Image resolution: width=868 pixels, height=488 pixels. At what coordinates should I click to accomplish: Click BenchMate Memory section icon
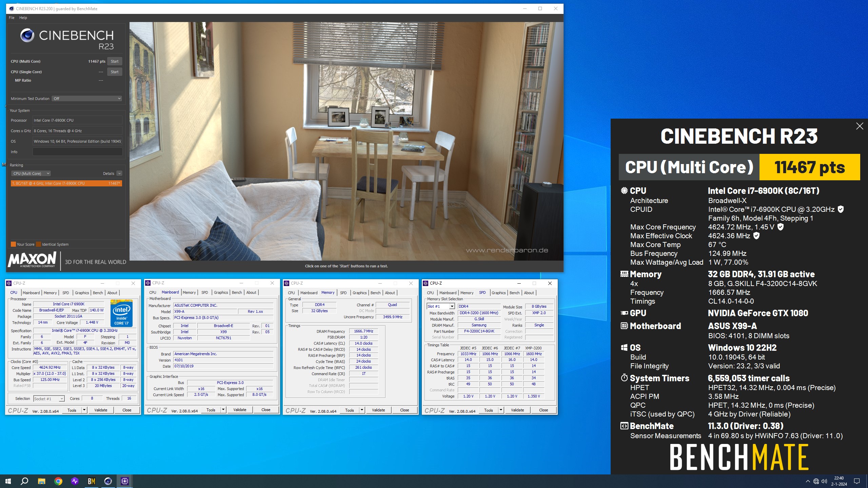(624, 273)
